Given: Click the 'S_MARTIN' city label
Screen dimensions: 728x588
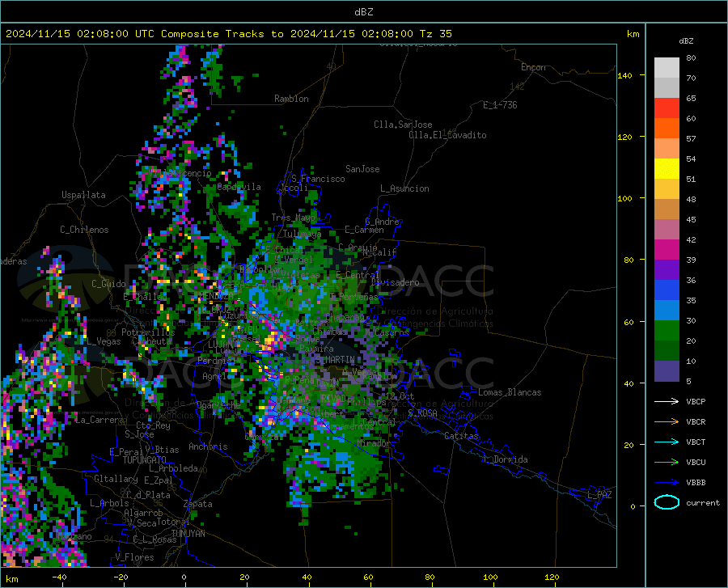Looking at the screenshot, I should coord(335,359).
